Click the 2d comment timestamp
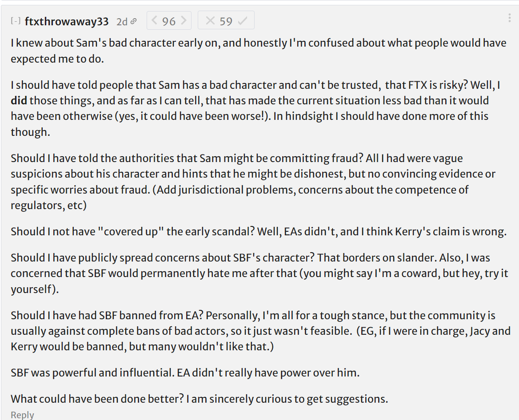 (x=122, y=21)
